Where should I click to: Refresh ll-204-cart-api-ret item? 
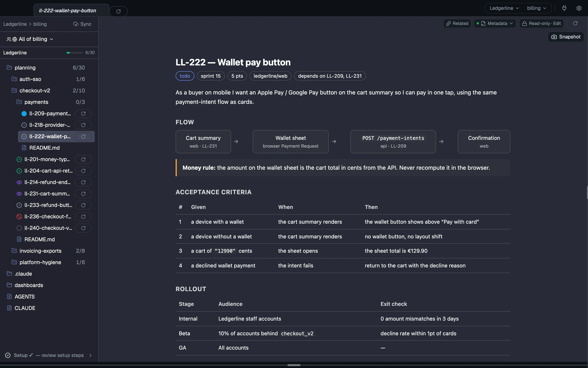[x=83, y=171]
